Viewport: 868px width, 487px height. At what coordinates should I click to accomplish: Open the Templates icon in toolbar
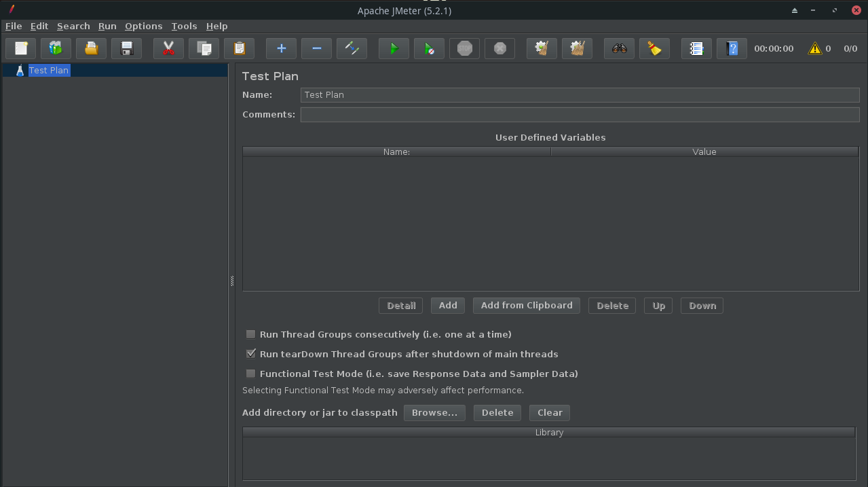click(x=56, y=49)
